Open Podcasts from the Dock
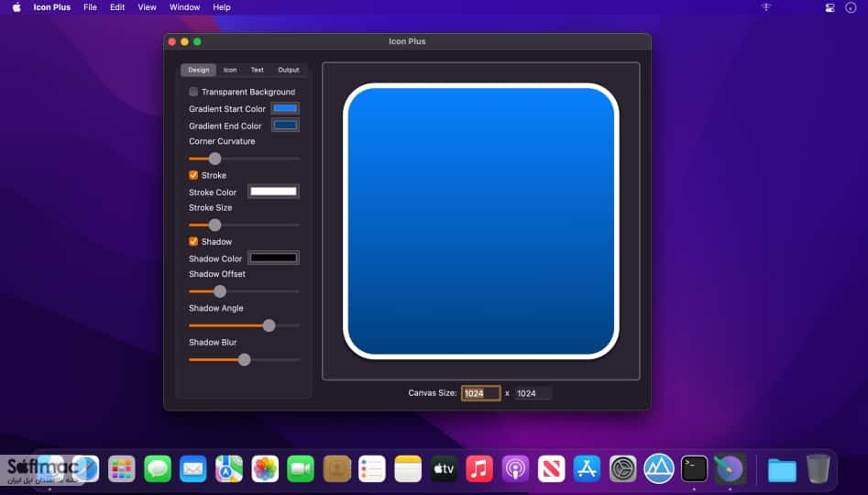The width and height of the screenshot is (868, 495). (x=515, y=469)
